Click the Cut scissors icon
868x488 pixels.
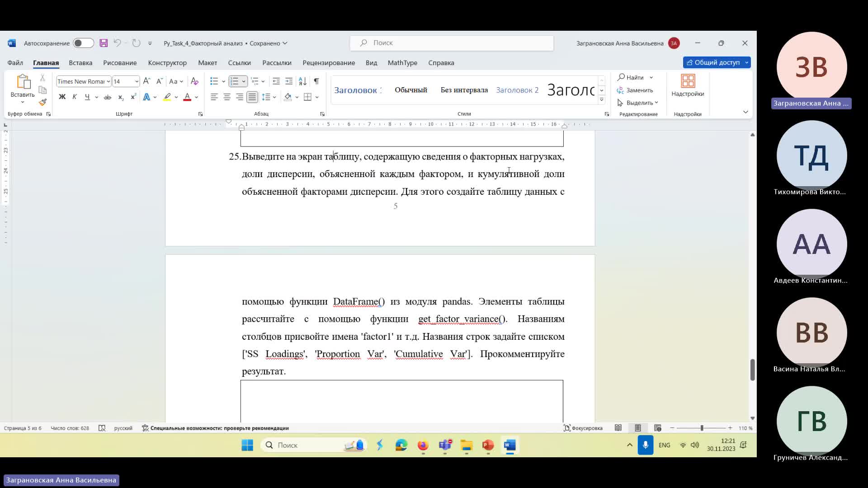coord(42,78)
